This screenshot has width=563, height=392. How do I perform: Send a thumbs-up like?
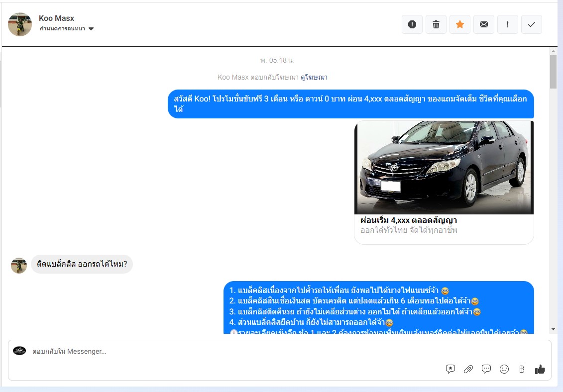pyautogui.click(x=540, y=369)
